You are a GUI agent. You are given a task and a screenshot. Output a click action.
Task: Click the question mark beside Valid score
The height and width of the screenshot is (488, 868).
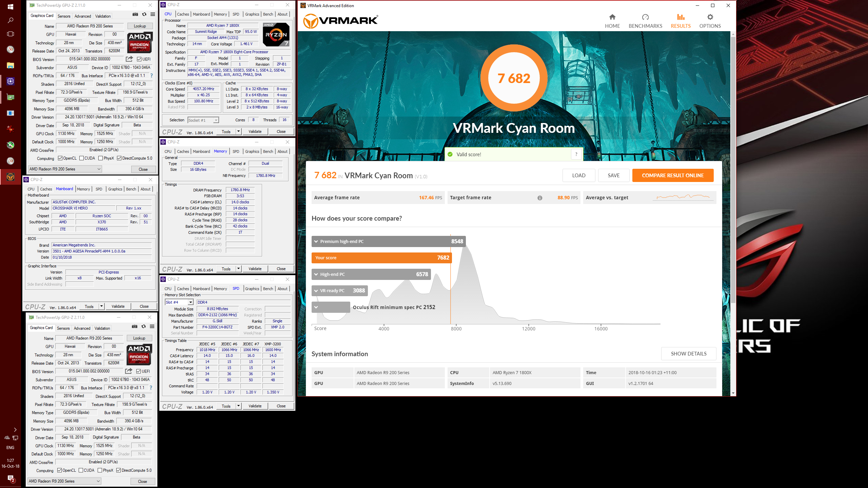(x=576, y=154)
